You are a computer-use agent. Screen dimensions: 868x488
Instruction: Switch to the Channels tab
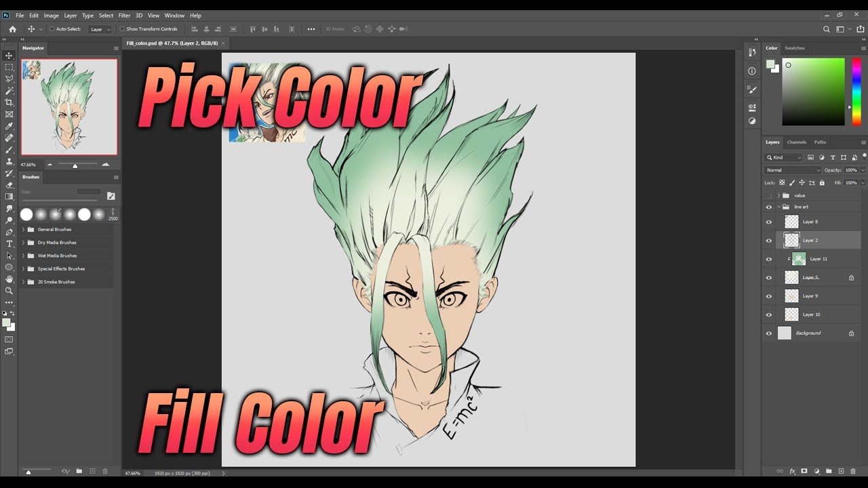pos(797,142)
